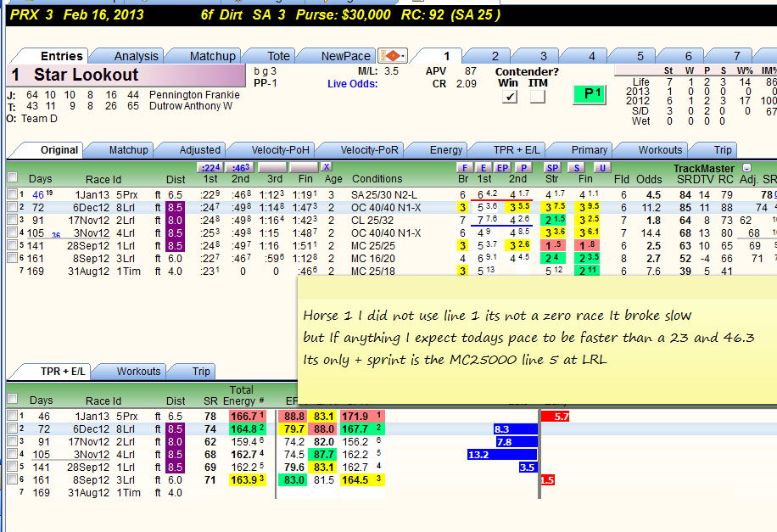Click the :22.4 first-call pace button
Image resolution: width=777 pixels, height=532 pixels.
point(210,168)
